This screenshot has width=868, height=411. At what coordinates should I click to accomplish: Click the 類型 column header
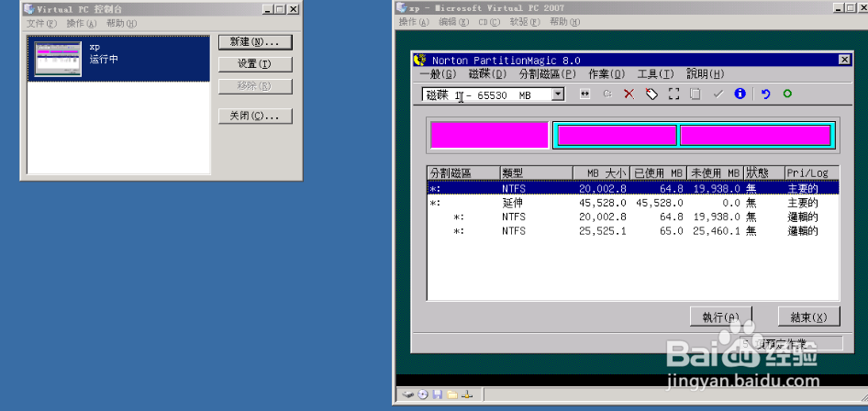tap(537, 173)
